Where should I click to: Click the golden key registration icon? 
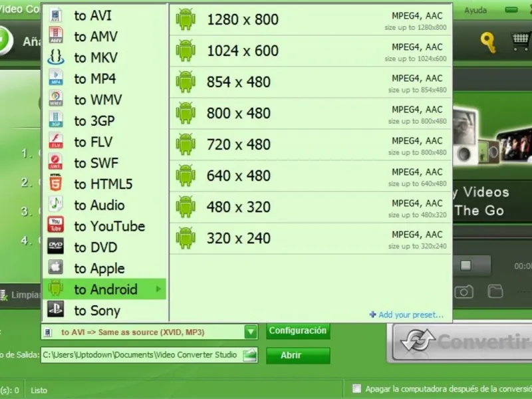point(488,43)
